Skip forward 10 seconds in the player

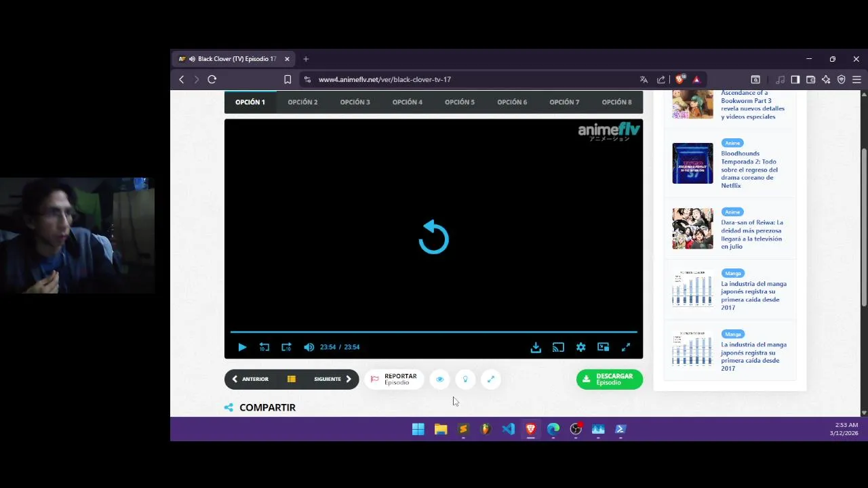click(x=286, y=347)
